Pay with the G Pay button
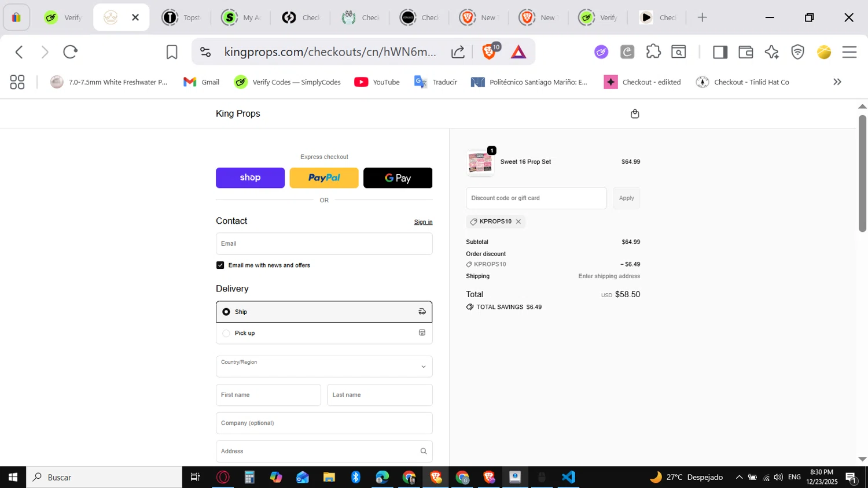 [x=398, y=178]
